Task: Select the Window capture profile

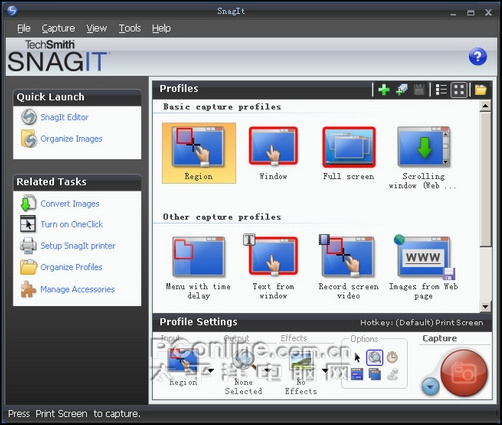Action: [273, 153]
